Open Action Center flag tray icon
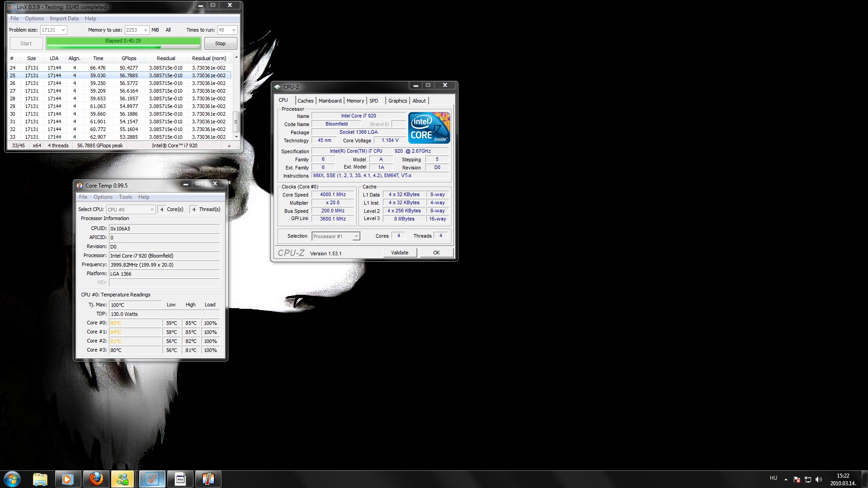Image resolution: width=868 pixels, height=488 pixels. pyautogui.click(x=797, y=479)
